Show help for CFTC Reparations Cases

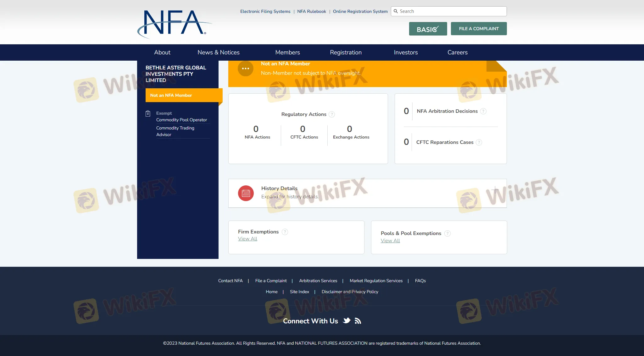(x=479, y=142)
